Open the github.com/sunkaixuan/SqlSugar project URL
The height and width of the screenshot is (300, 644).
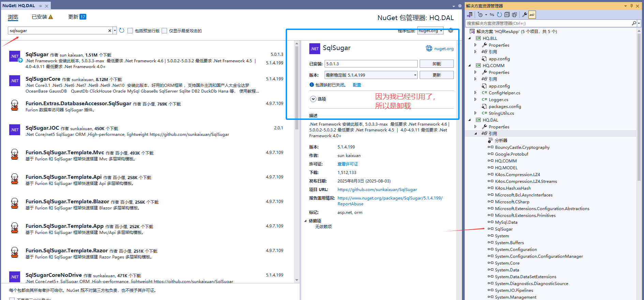click(x=377, y=190)
